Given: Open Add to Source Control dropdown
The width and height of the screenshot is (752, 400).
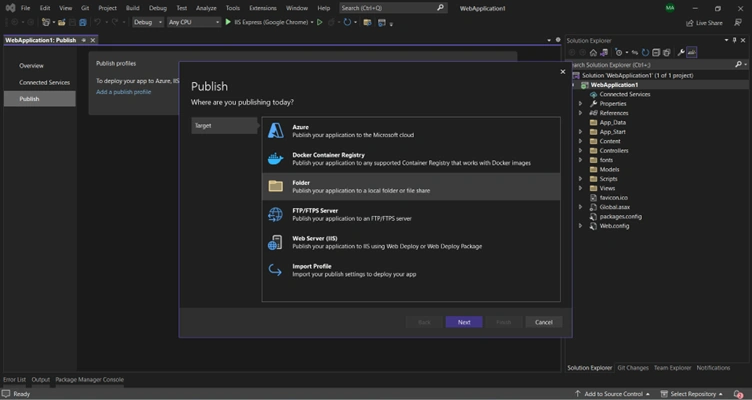Looking at the screenshot, I should point(612,394).
